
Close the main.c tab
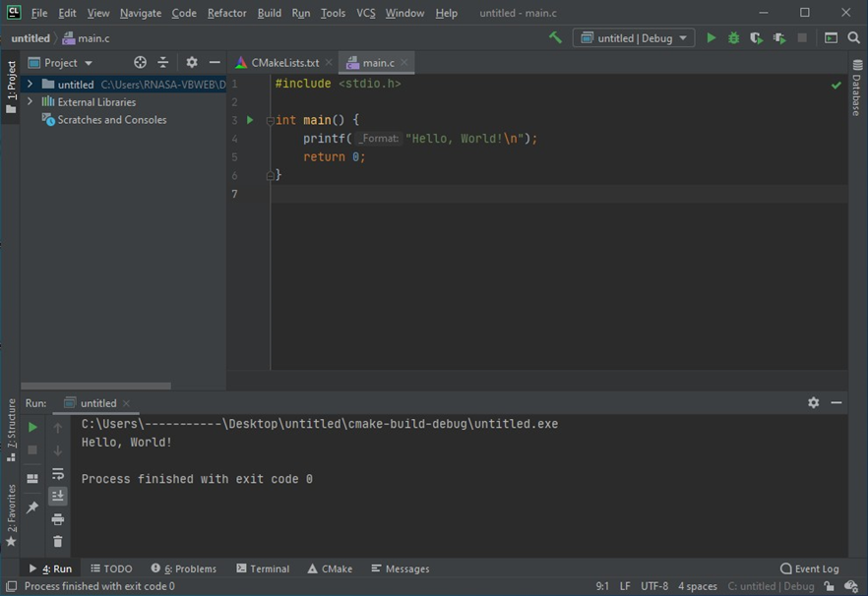pyautogui.click(x=404, y=63)
